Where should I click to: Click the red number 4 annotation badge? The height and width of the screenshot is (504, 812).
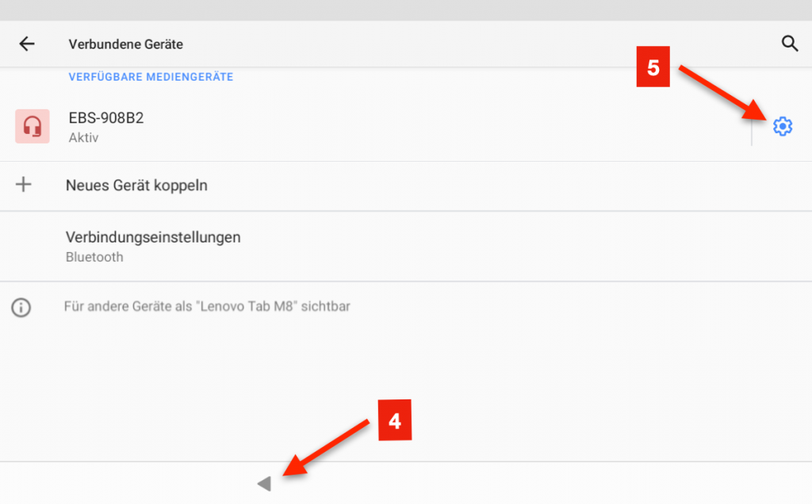click(x=394, y=422)
